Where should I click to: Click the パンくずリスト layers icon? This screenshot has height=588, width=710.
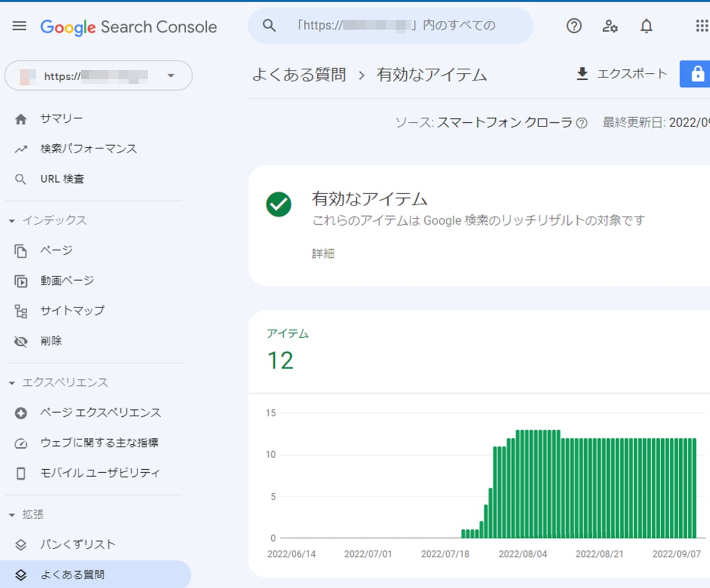point(21,545)
